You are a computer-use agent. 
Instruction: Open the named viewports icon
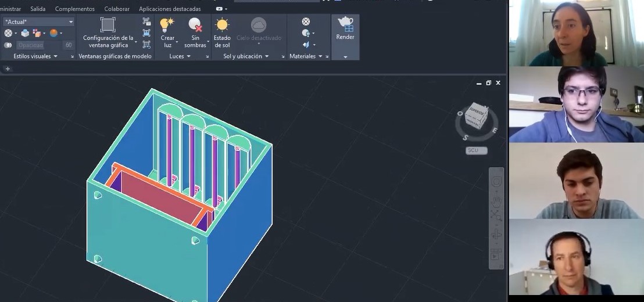146,21
